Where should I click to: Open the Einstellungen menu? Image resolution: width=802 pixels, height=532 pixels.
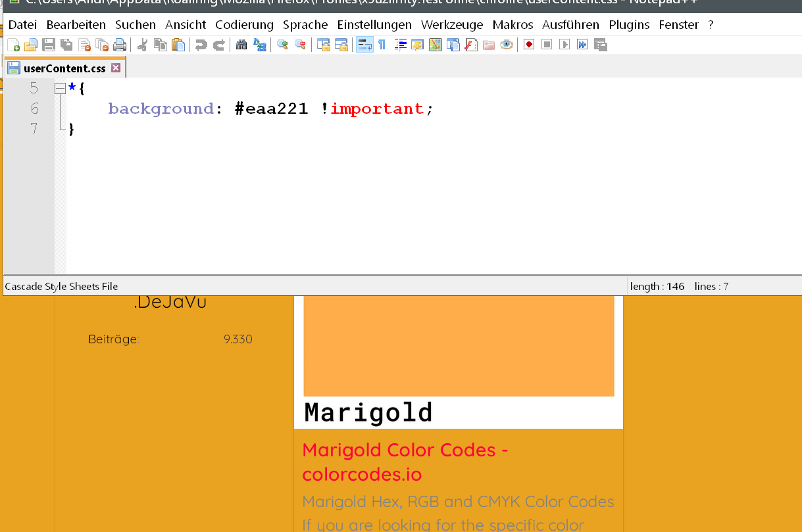click(374, 25)
